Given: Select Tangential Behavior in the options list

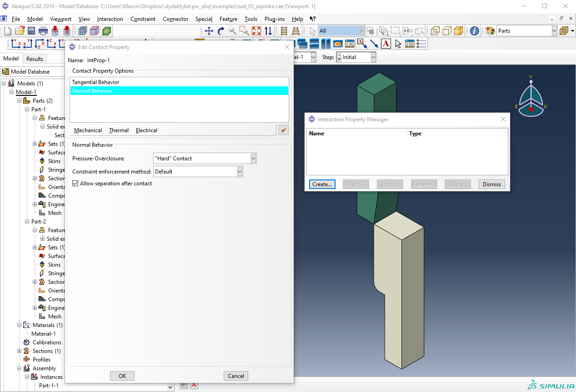Looking at the screenshot, I should tap(96, 82).
